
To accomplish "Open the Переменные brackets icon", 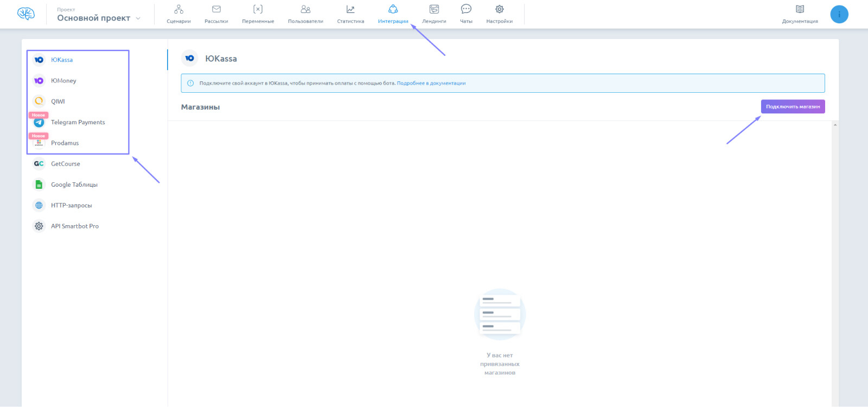I will click(258, 9).
